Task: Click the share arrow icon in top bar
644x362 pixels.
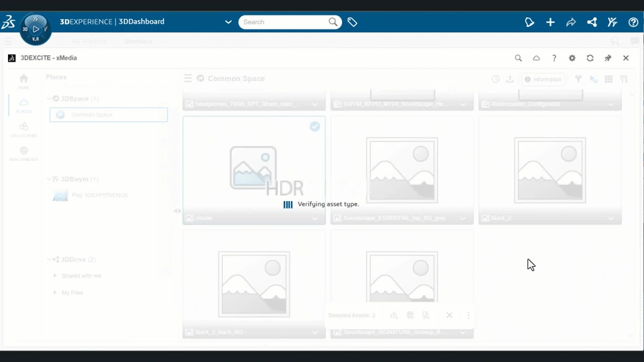Action: coord(571,22)
